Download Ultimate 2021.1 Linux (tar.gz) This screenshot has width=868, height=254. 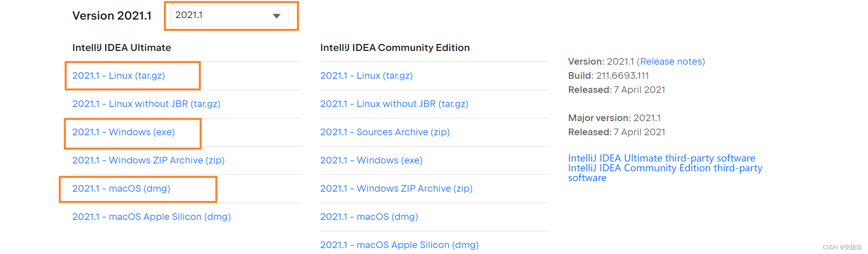(x=119, y=76)
